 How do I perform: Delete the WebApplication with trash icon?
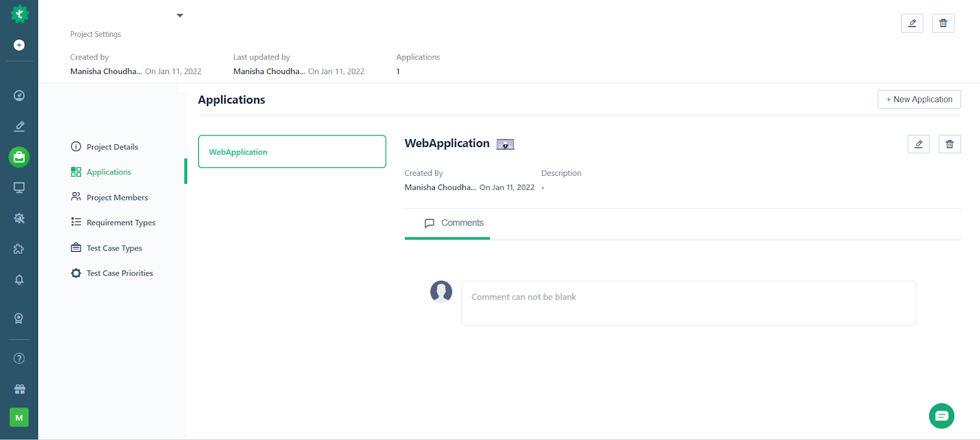[949, 144]
